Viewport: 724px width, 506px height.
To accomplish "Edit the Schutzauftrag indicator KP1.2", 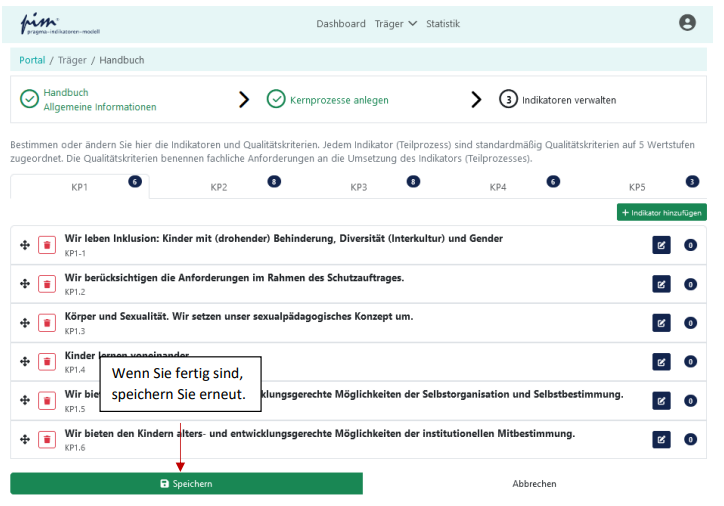I will tap(661, 284).
